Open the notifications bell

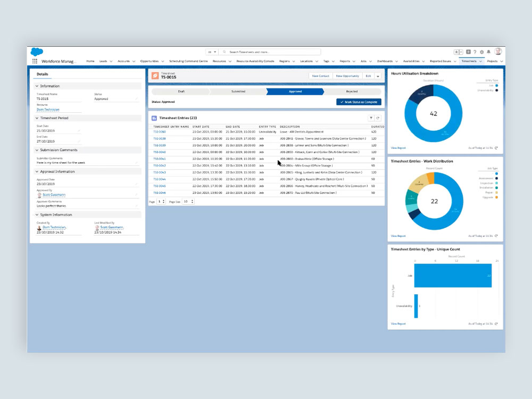[x=488, y=52]
